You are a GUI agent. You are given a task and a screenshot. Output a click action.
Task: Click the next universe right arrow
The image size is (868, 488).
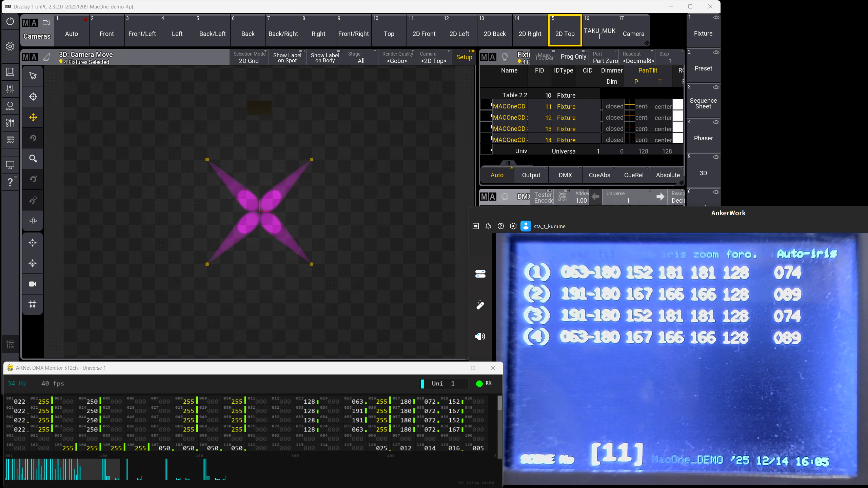pos(660,197)
